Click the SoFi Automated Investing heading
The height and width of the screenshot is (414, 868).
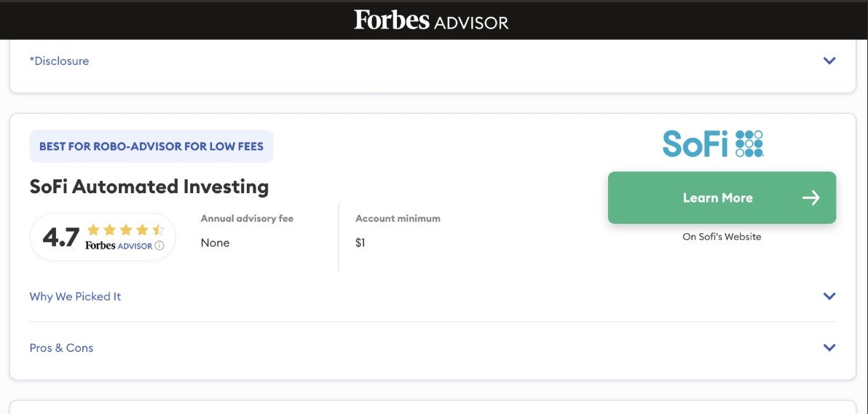coord(149,187)
